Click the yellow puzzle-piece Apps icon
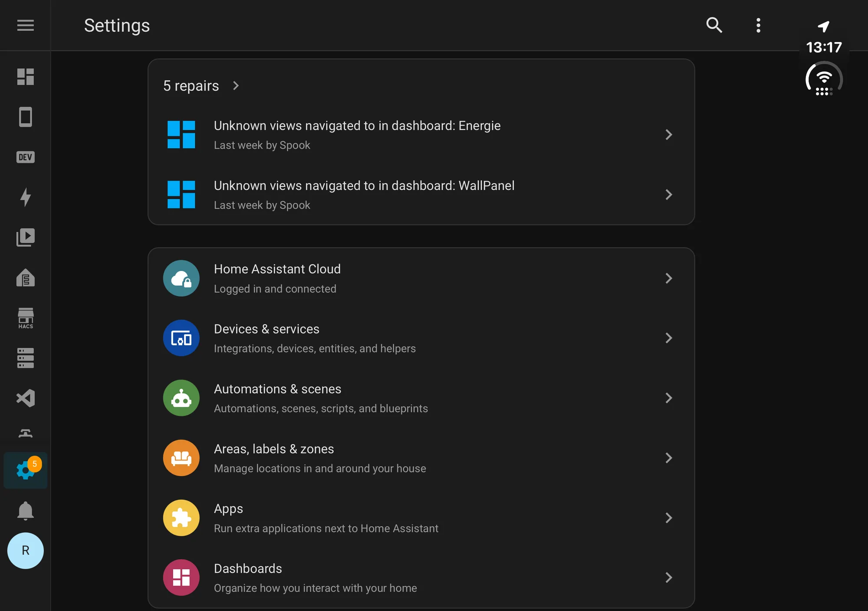This screenshot has height=611, width=868. (181, 518)
